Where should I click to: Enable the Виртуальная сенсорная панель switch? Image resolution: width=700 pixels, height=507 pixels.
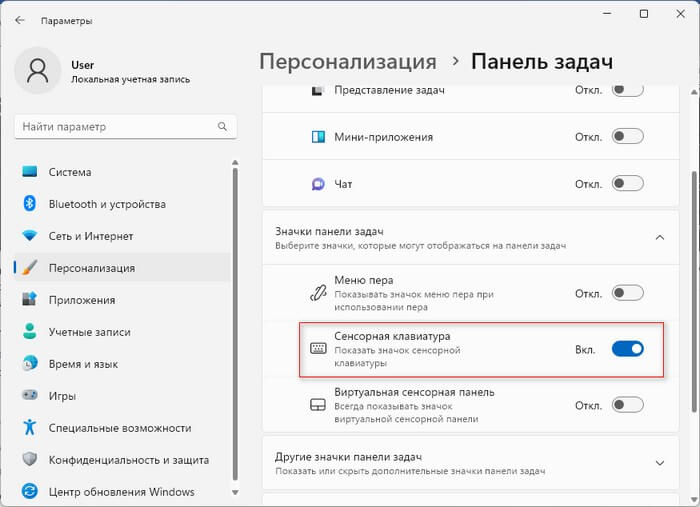pos(628,405)
